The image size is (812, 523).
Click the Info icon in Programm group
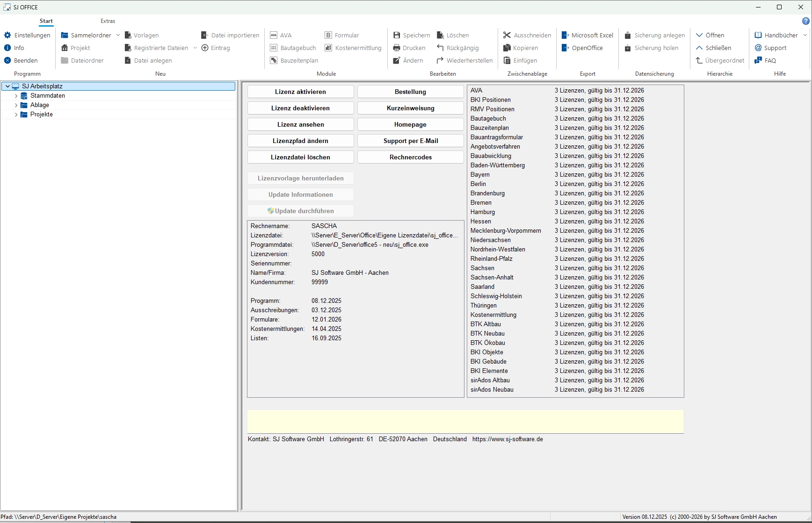(x=7, y=48)
